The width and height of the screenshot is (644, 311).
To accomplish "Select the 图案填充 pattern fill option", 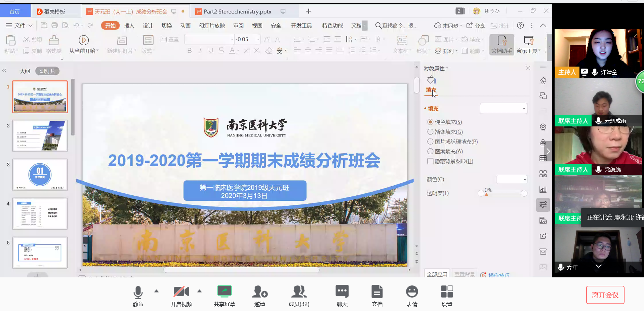I will [430, 151].
